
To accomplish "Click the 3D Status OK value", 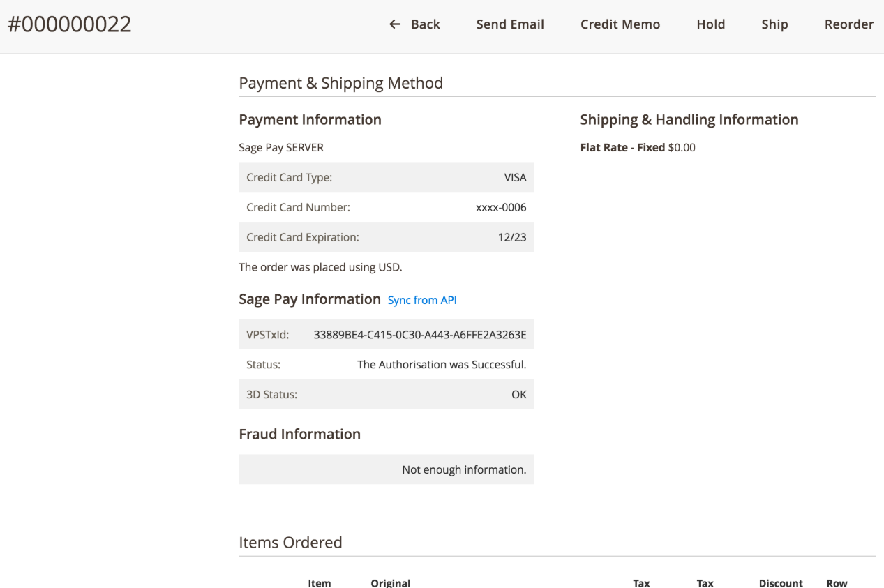I will [518, 395].
